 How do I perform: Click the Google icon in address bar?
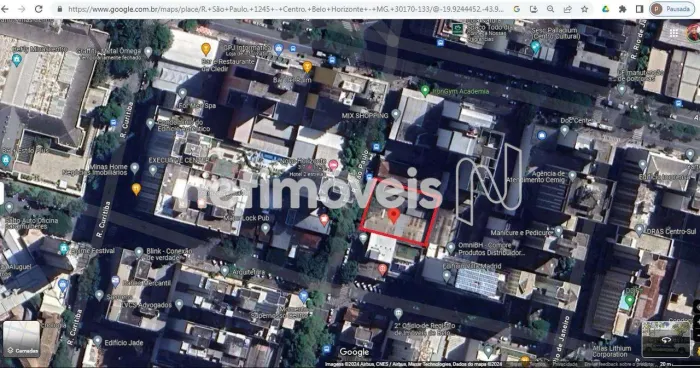click(517, 9)
